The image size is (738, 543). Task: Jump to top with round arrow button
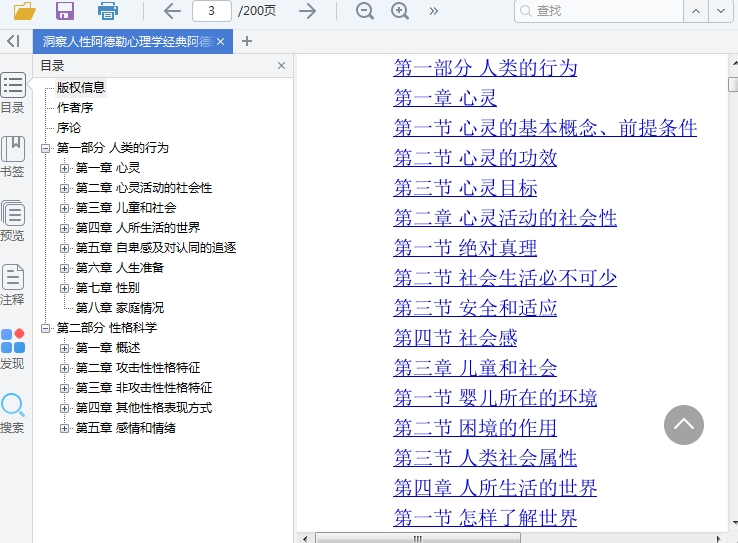click(x=684, y=425)
